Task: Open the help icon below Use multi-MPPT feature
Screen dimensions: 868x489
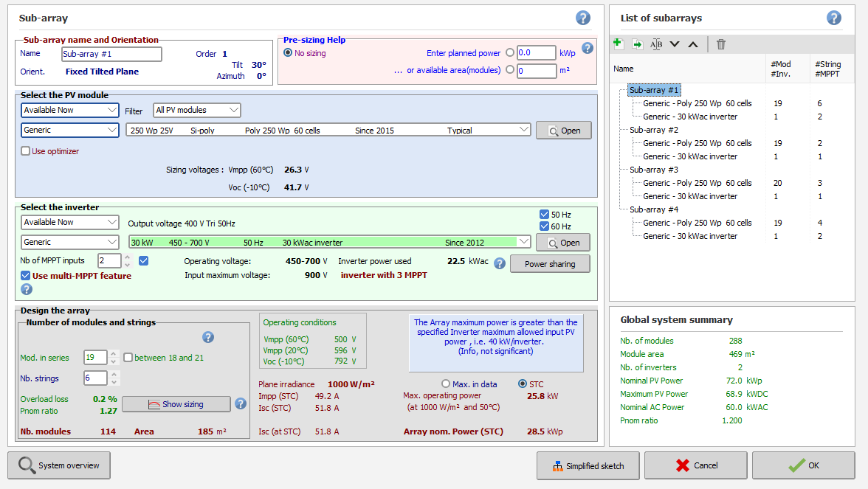Action: (x=26, y=289)
